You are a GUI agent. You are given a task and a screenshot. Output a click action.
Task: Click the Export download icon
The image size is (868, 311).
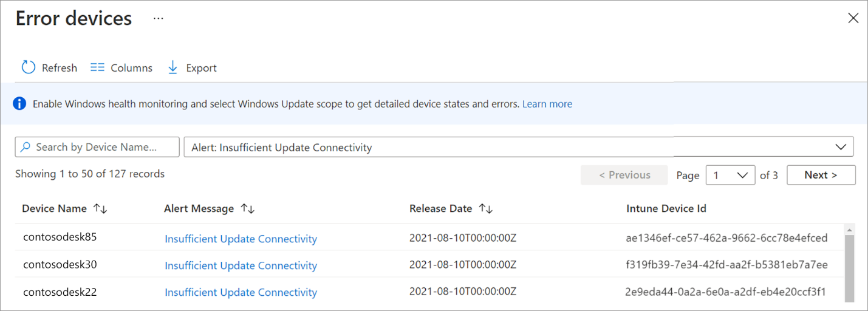pos(173,67)
